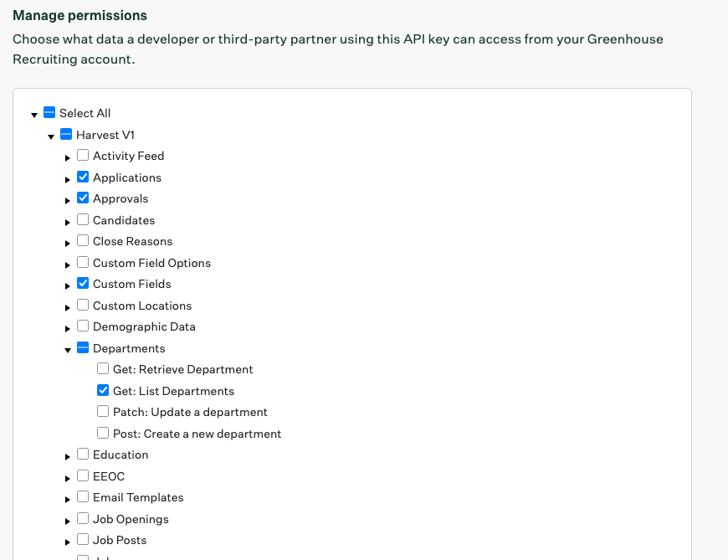
Task: Check the Job Posts checkbox
Action: click(x=83, y=540)
